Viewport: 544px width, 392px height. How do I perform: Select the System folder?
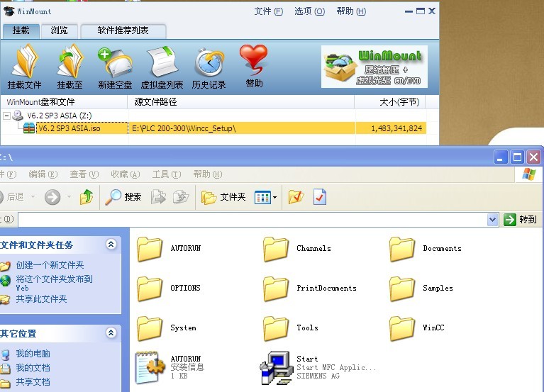(166, 328)
